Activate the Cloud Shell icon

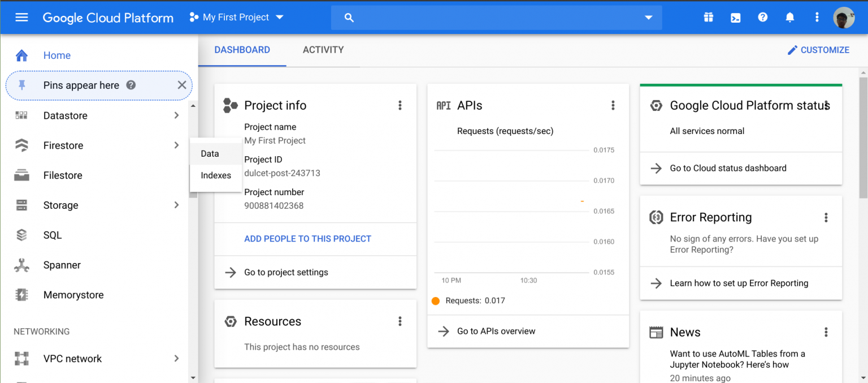tap(735, 18)
